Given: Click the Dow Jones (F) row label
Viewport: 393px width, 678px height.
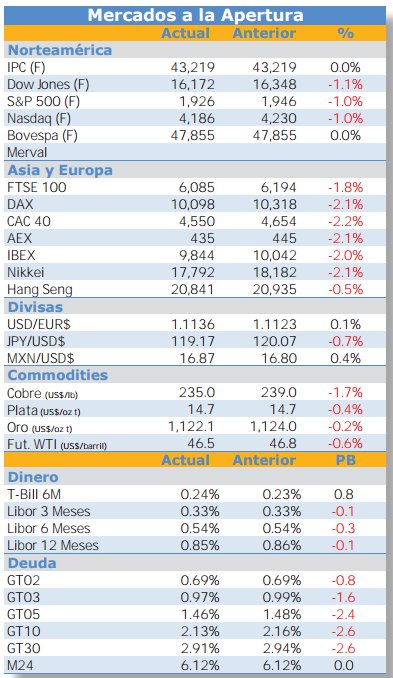Looking at the screenshot, I should pyautogui.click(x=48, y=84).
